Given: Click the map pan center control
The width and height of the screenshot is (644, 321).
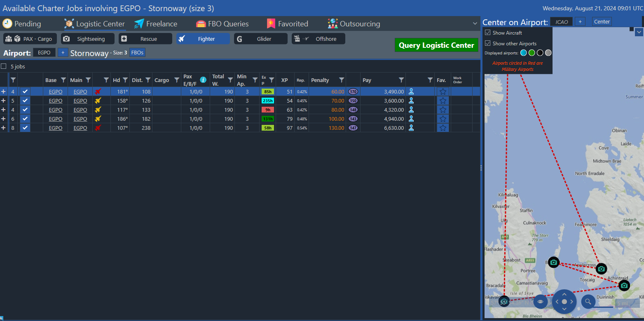Looking at the screenshot, I should [564, 302].
